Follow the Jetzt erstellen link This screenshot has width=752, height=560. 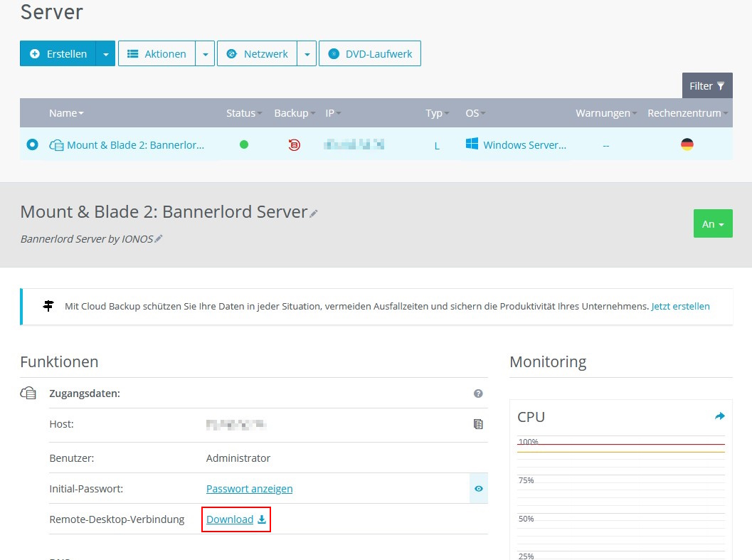point(681,306)
